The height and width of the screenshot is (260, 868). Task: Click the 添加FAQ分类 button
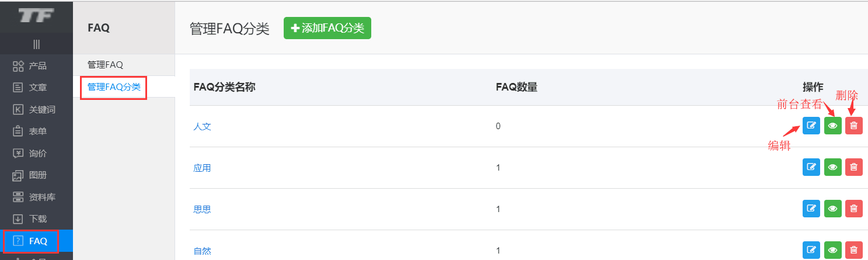tap(327, 29)
